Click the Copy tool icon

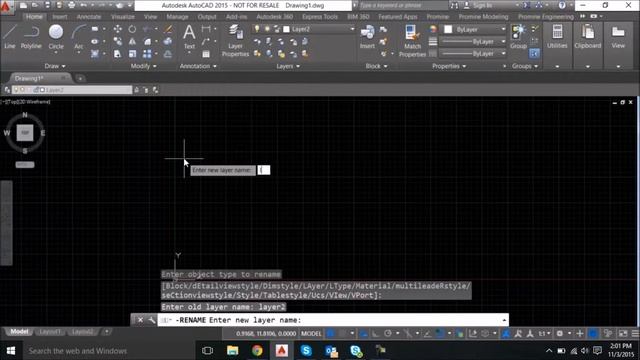[118, 41]
